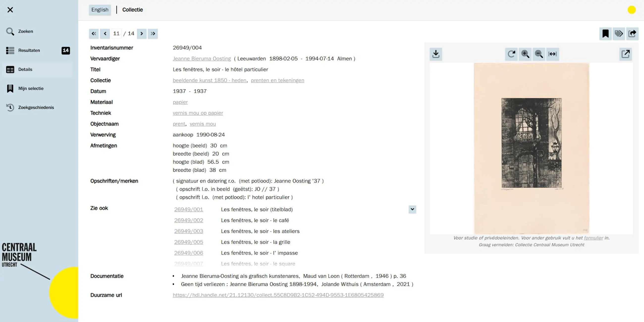Open the Resultaten menu item
Viewport: 644px width, 322px height.
point(29,50)
